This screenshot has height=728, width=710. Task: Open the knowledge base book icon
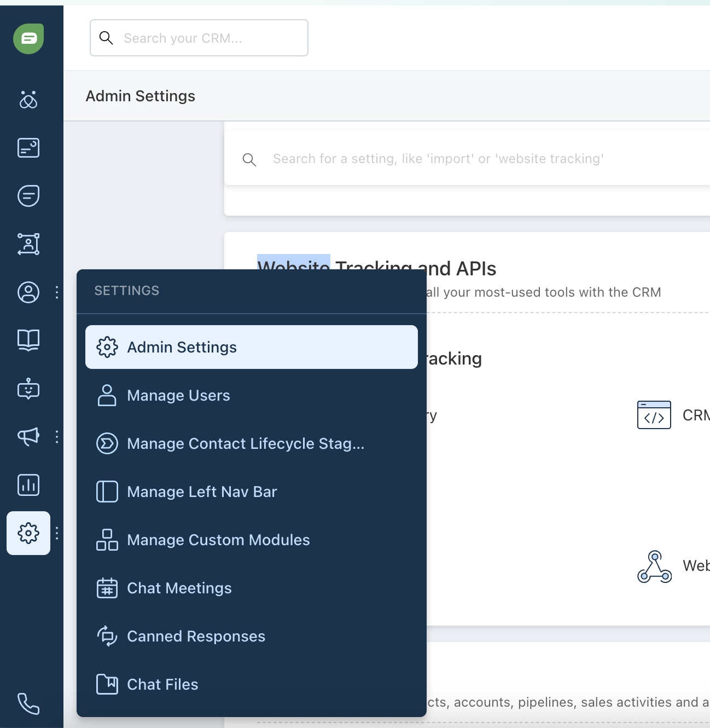point(28,340)
